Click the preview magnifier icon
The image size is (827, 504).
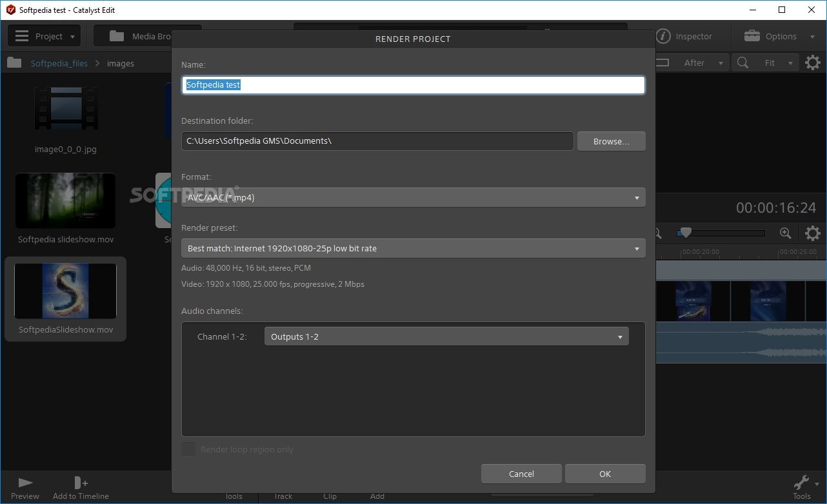coord(743,63)
